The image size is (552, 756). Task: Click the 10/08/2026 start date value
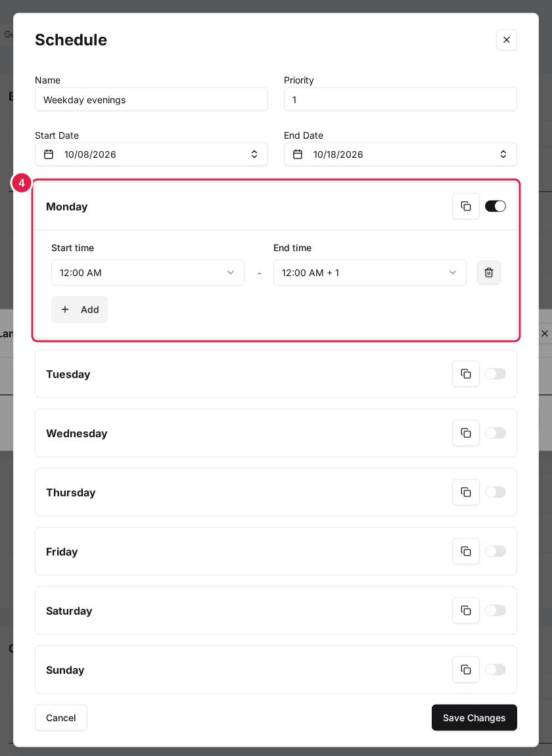pyautogui.click(x=90, y=154)
